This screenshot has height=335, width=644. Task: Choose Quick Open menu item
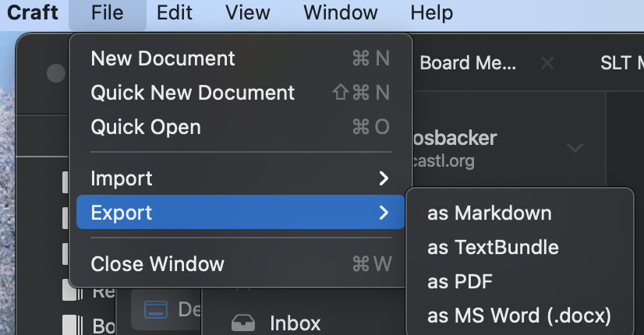pos(146,127)
